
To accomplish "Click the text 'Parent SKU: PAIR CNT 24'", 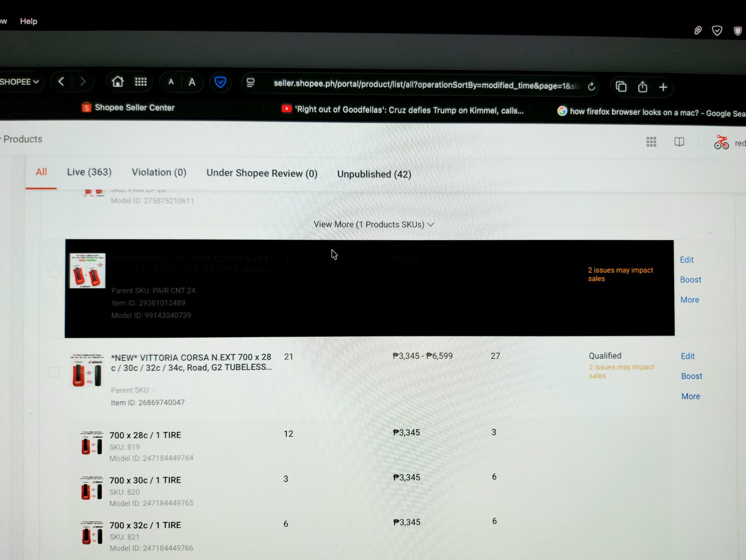I will (x=153, y=290).
